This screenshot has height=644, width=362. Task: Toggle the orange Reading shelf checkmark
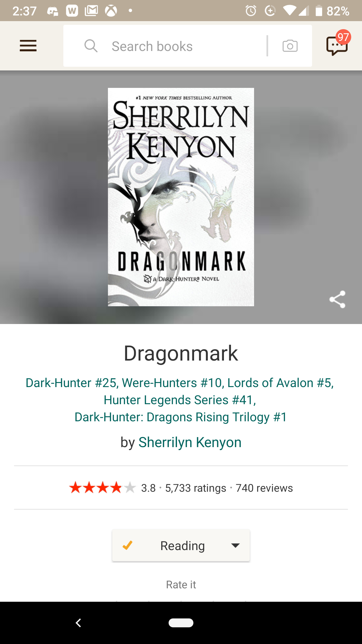[x=127, y=545]
